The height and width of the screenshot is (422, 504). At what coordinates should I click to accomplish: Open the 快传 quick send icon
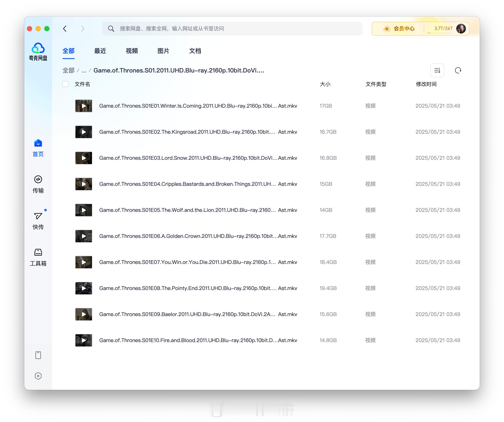click(38, 221)
